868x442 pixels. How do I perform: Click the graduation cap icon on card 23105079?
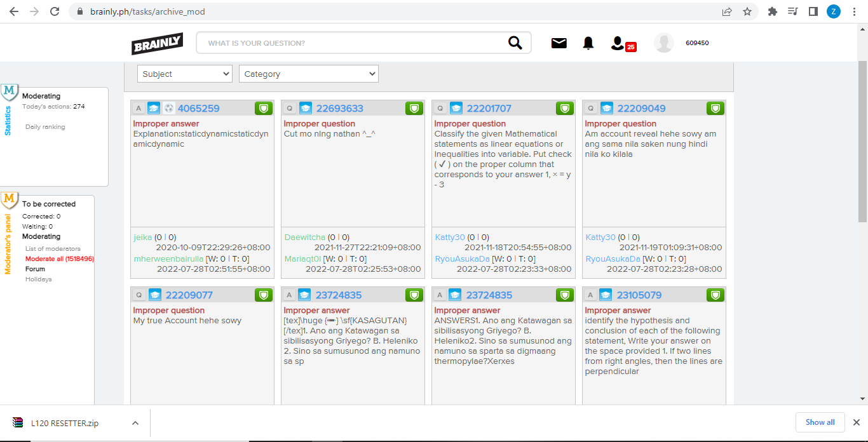607,295
